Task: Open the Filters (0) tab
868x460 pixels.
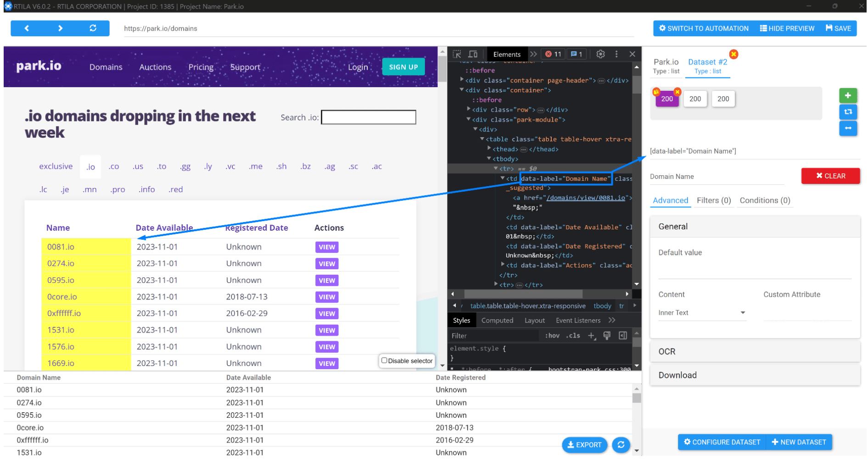Action: tap(713, 200)
